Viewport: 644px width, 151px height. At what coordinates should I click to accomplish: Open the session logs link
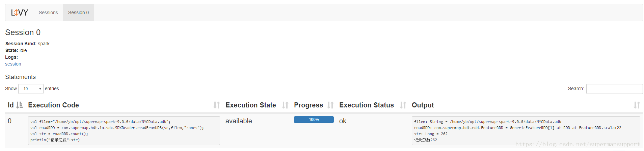click(x=13, y=64)
